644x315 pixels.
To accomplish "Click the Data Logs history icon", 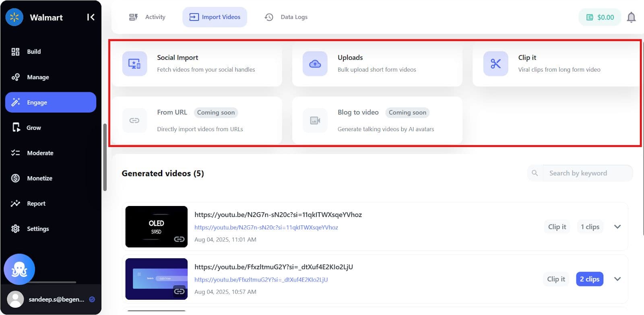I will point(269,17).
